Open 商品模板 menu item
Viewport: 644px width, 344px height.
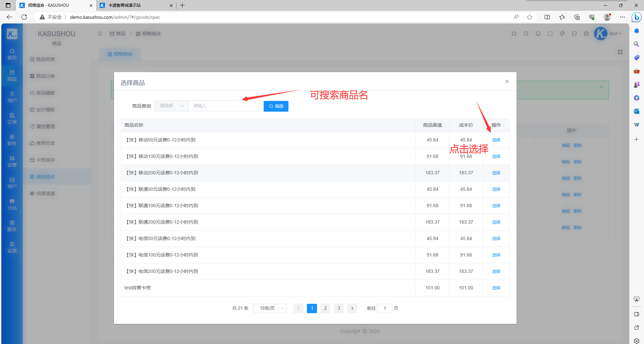pyautogui.click(x=57, y=93)
